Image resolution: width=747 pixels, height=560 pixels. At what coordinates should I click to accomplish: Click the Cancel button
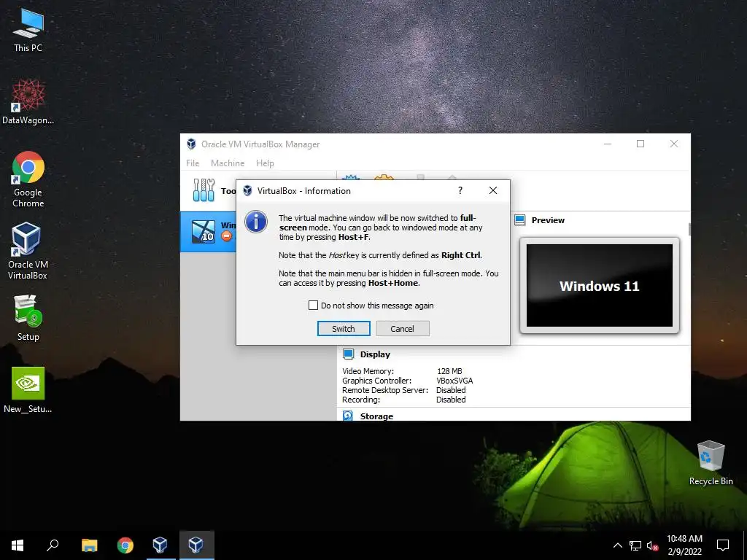403,329
